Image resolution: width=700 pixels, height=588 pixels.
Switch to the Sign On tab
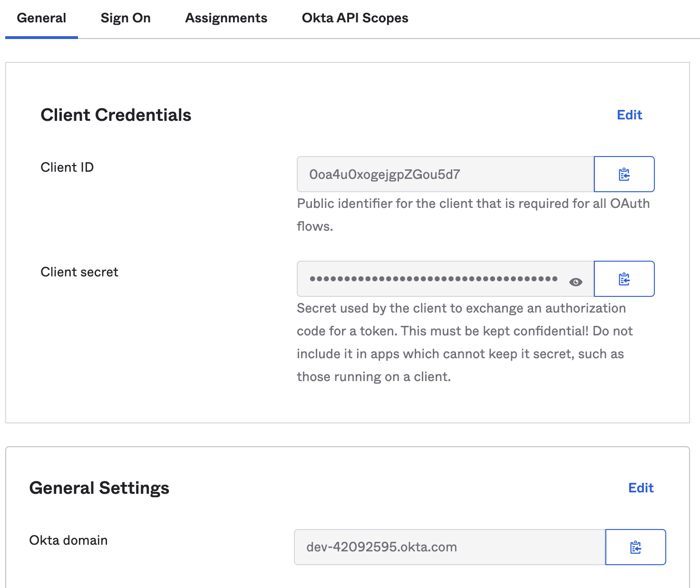[x=125, y=18]
